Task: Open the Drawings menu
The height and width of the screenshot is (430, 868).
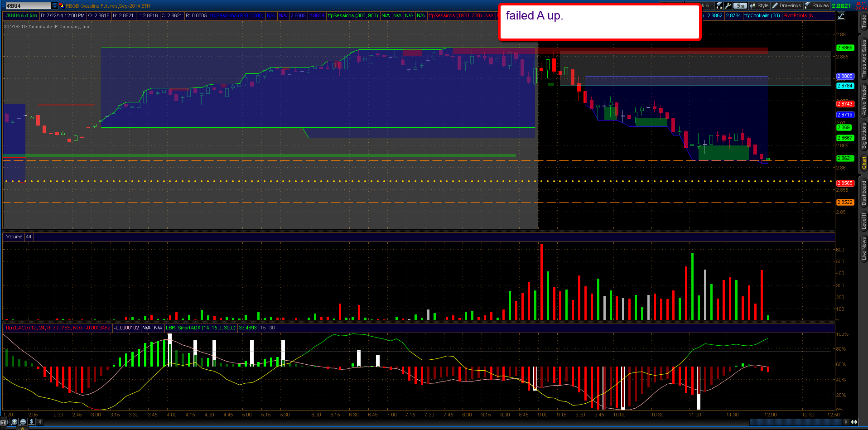Action: coord(786,6)
